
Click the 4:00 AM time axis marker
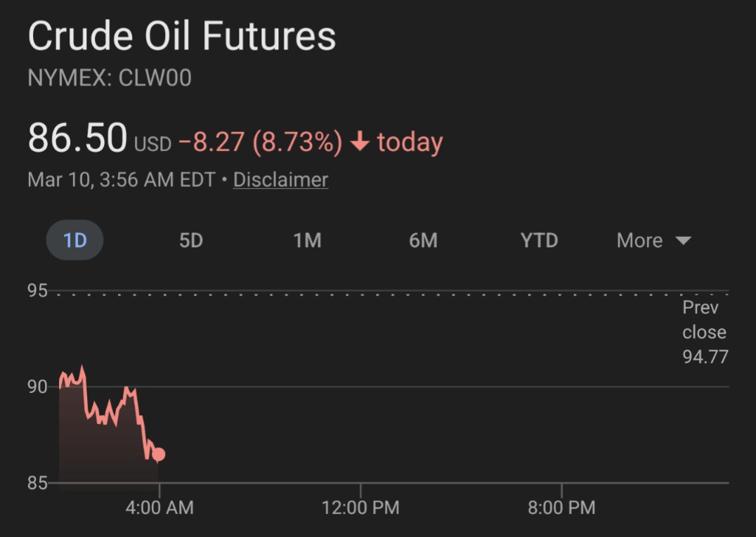coord(159,507)
